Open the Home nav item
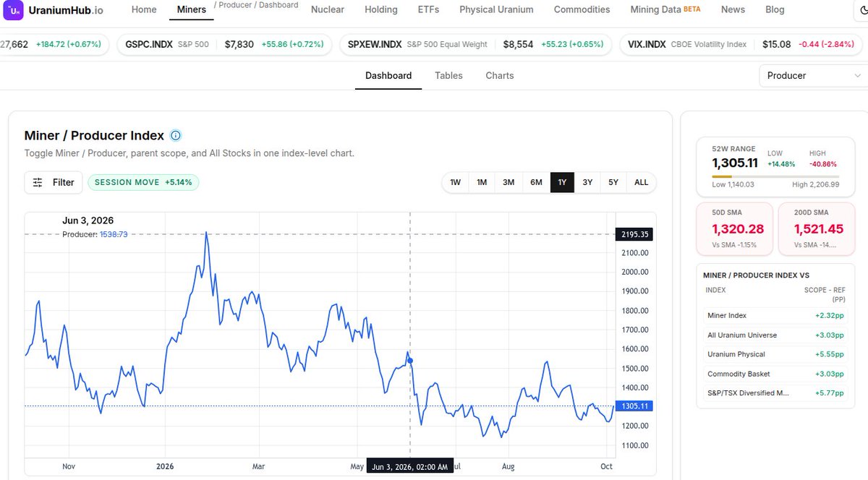Image resolution: width=868 pixels, height=480 pixels. point(144,9)
